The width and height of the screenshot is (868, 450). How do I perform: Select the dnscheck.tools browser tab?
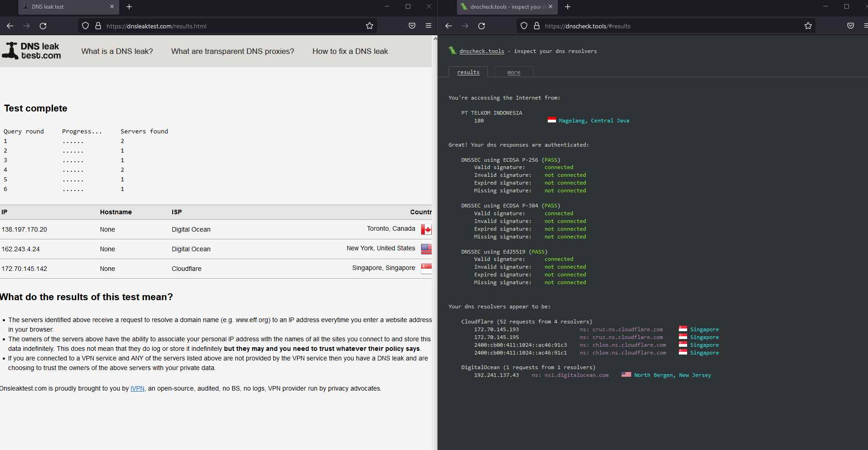coord(507,7)
